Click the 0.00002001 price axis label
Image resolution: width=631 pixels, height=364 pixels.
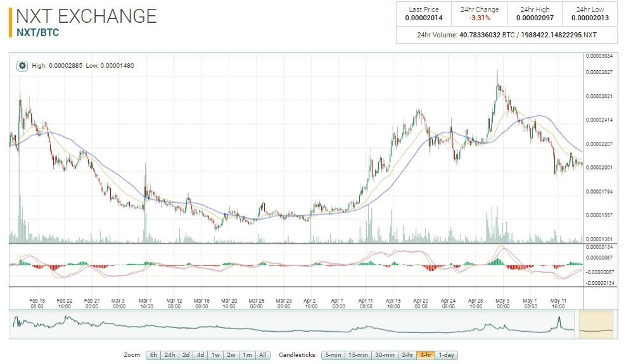click(x=599, y=167)
